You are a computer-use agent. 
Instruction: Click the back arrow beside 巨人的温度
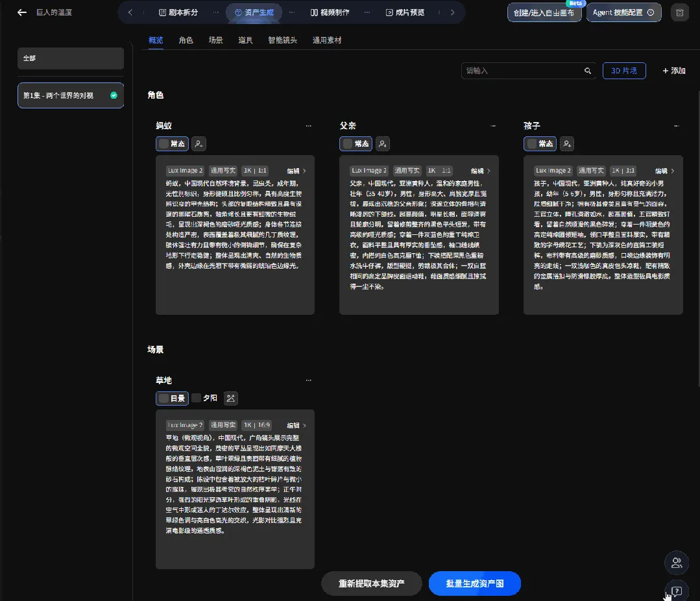[22, 12]
